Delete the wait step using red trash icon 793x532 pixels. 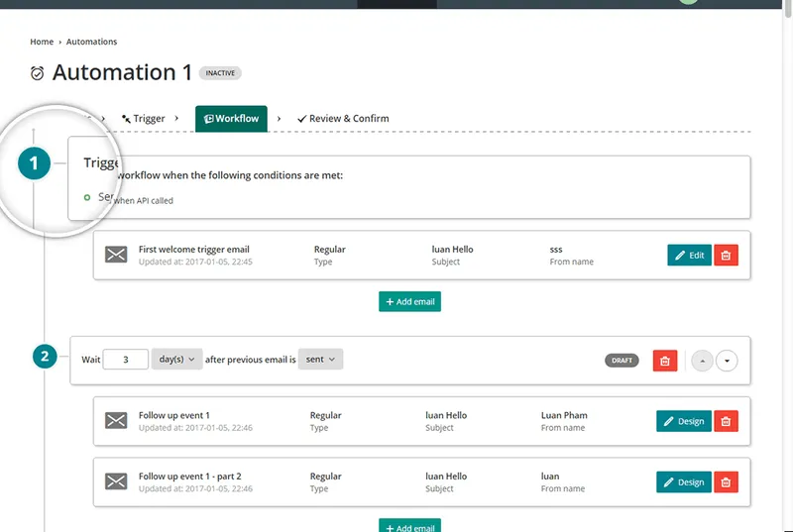(x=665, y=361)
